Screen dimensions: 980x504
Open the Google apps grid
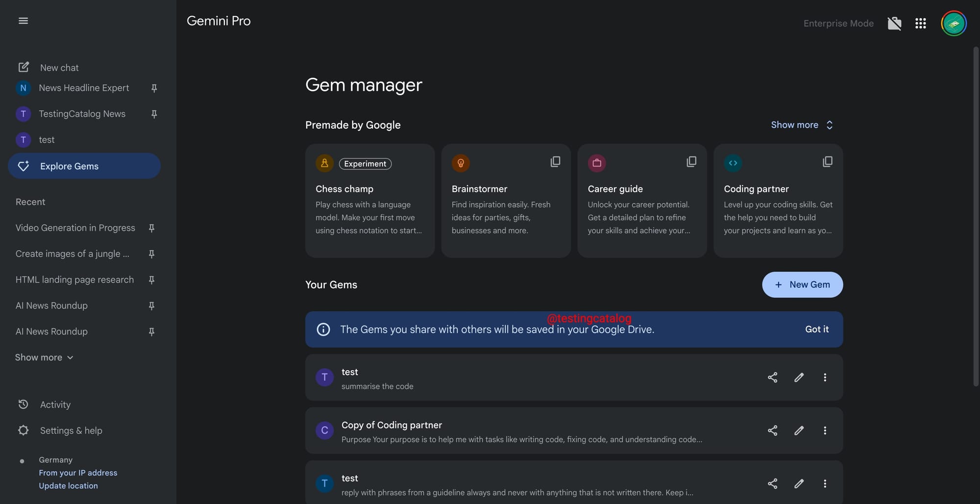(920, 23)
